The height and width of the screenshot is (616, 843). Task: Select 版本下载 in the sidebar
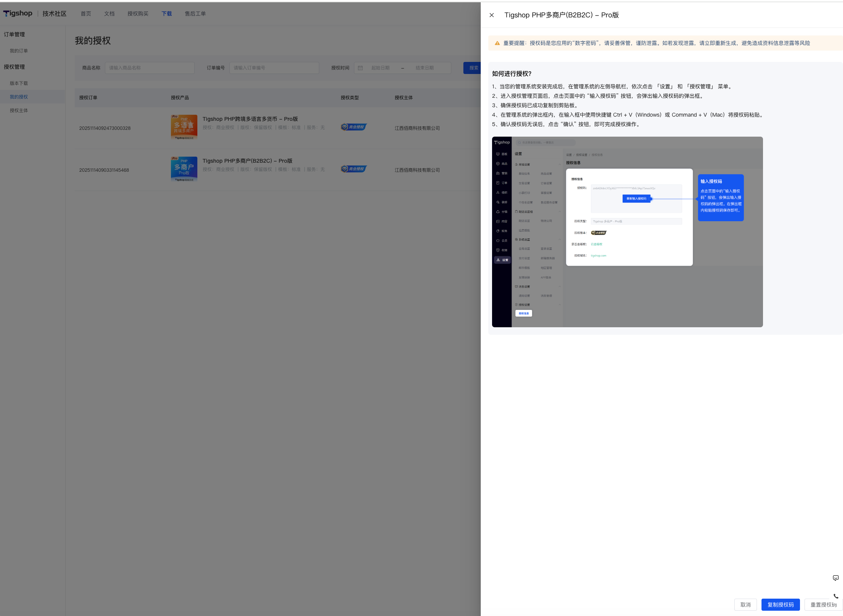point(19,83)
